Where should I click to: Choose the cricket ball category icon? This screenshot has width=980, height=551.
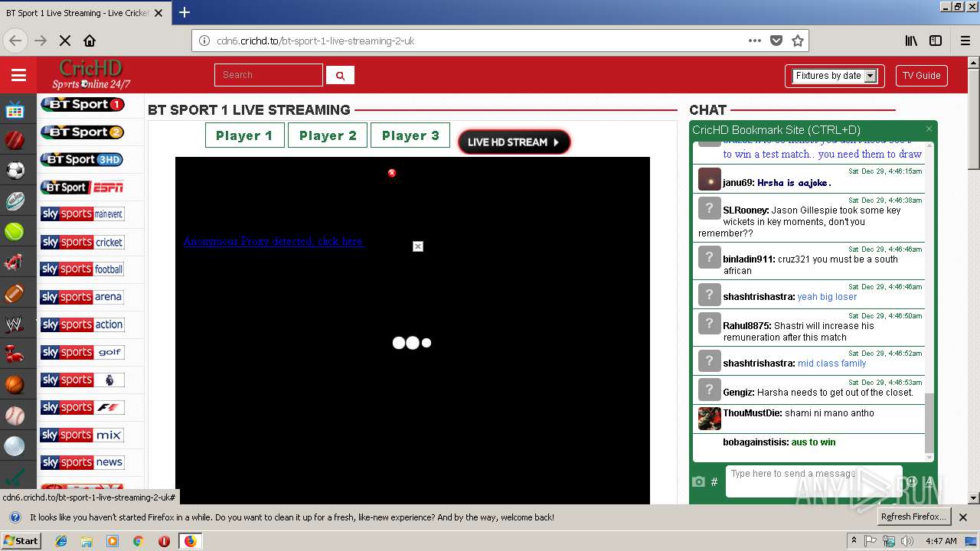pyautogui.click(x=15, y=141)
